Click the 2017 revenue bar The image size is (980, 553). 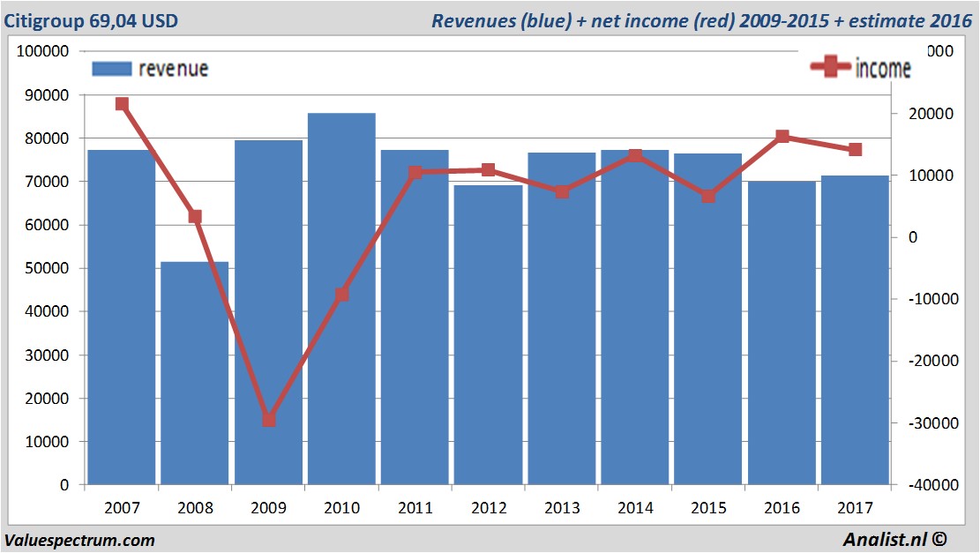(x=855, y=330)
